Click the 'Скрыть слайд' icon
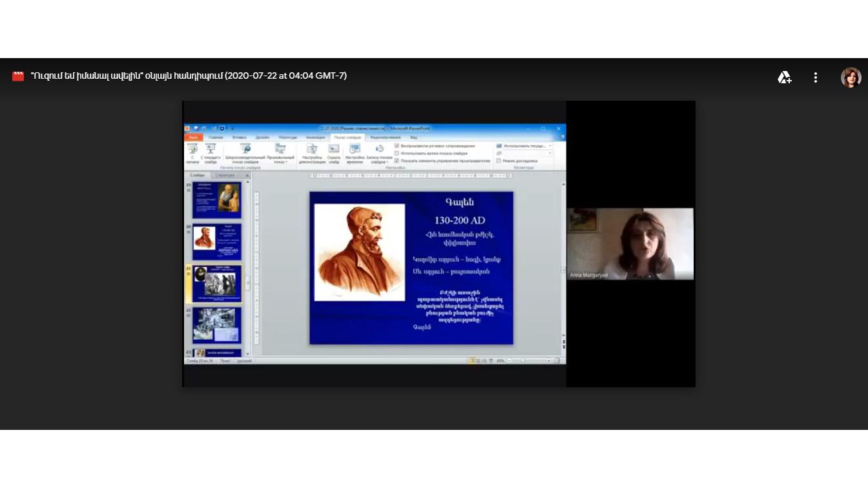Image resolution: width=868 pixels, height=488 pixels. tap(334, 149)
